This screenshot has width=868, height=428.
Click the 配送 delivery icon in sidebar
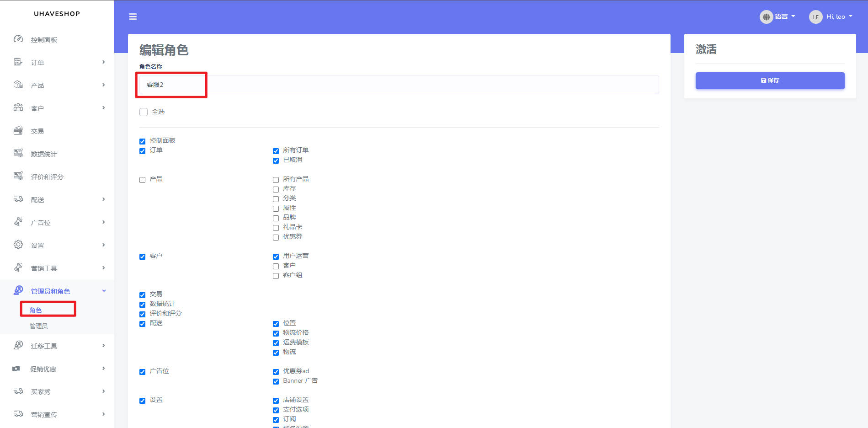(18, 199)
